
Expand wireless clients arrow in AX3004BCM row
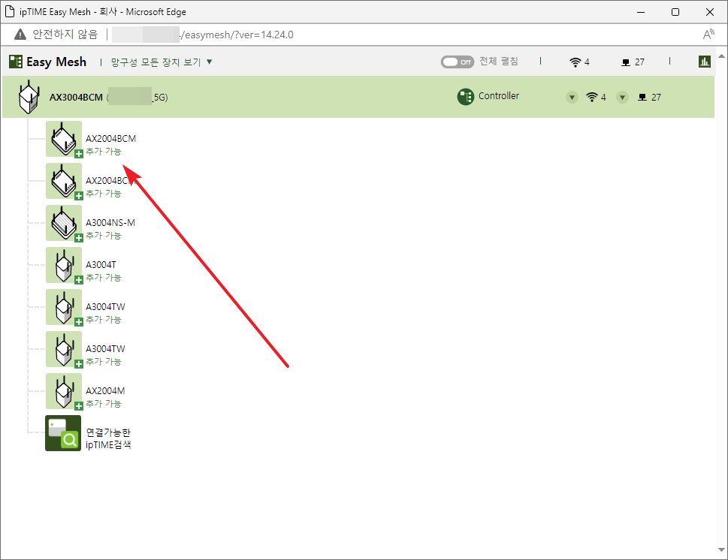572,98
